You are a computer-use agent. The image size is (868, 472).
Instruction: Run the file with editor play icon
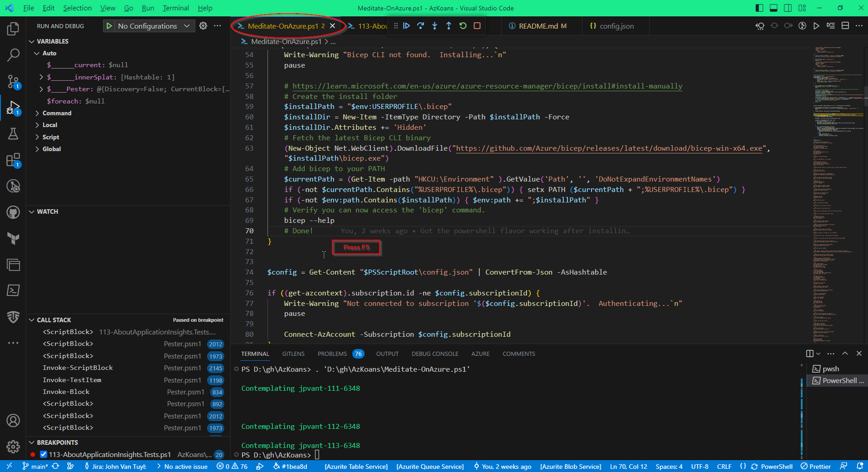pos(816,26)
